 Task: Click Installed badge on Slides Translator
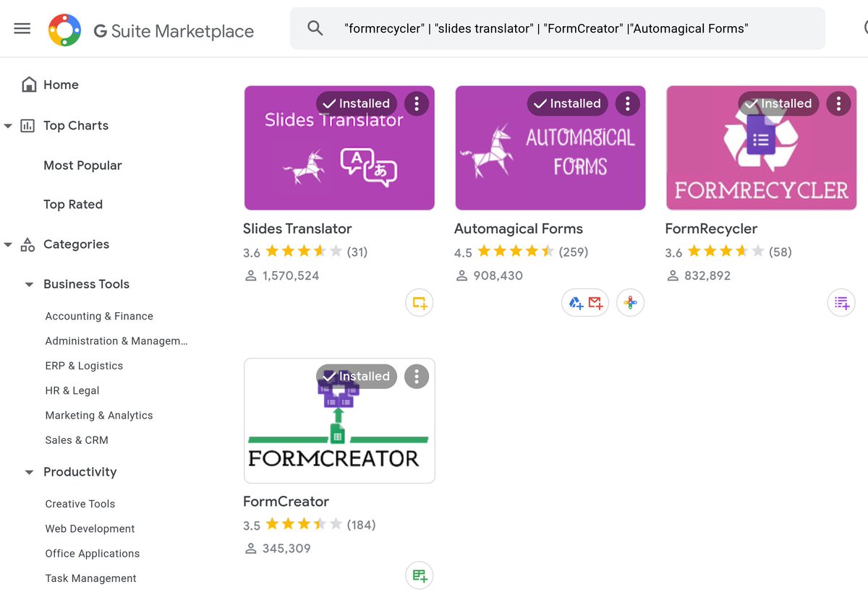[x=357, y=103]
